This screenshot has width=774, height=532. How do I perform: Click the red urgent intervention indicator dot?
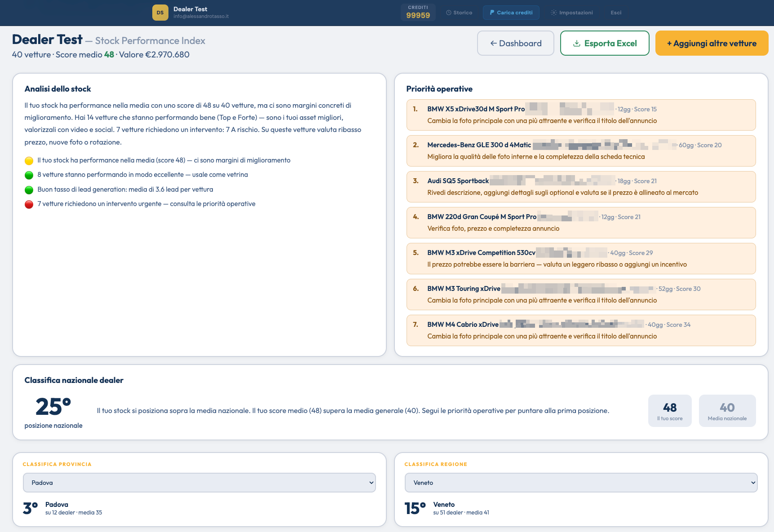29,204
